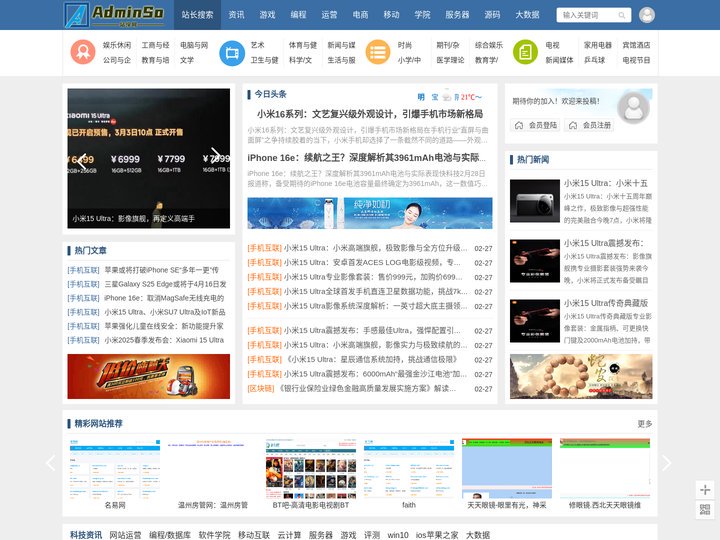
Task: Open 资讯 nav item
Action: (x=236, y=15)
